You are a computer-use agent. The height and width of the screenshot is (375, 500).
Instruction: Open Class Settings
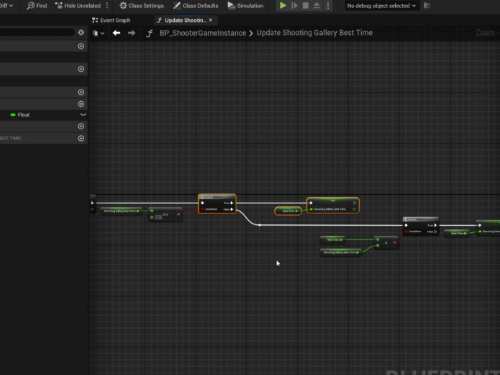(142, 6)
